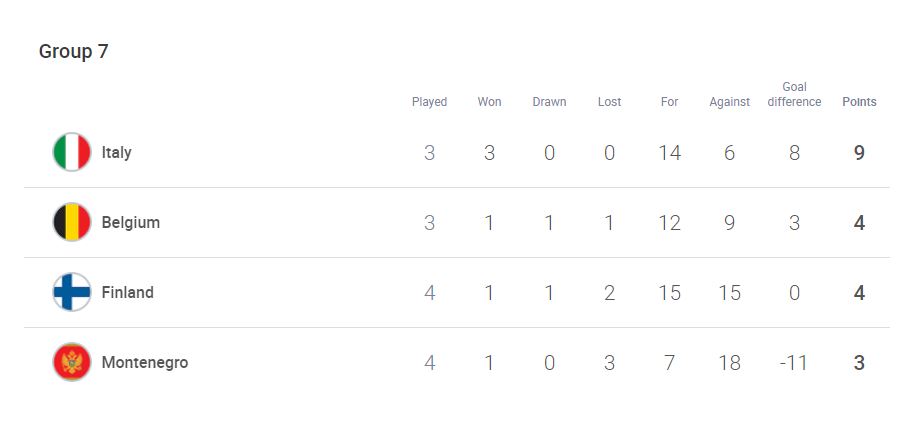
Task: Click Montenegro's goal difference of -11
Action: click(794, 363)
